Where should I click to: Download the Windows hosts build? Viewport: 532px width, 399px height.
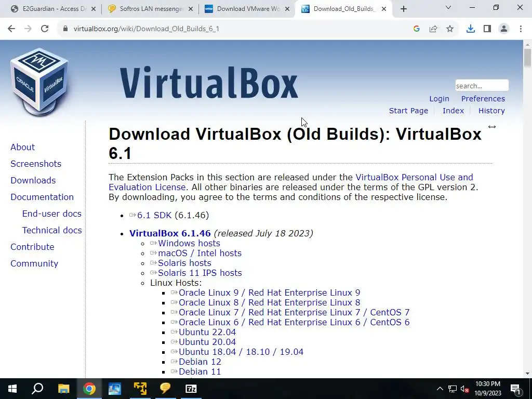tap(189, 243)
